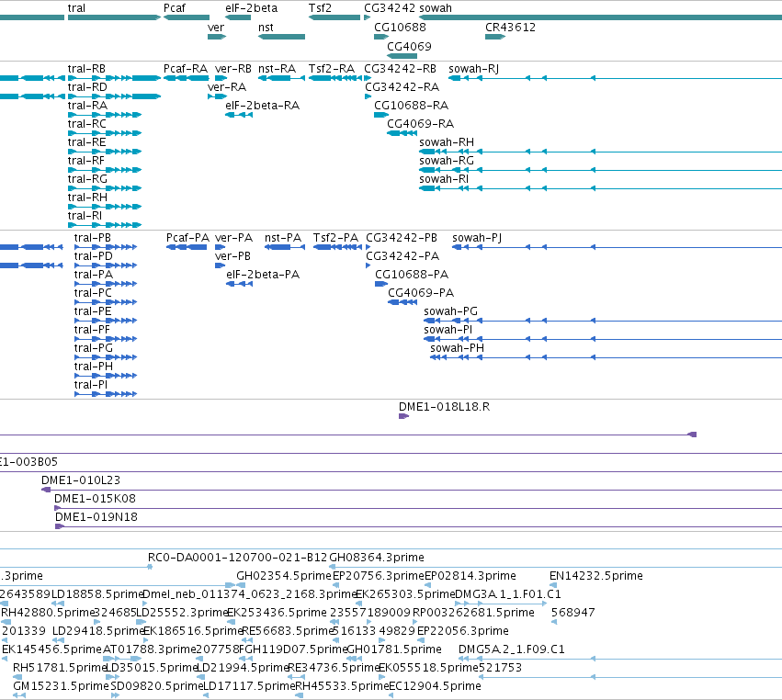Select the CG4069 gene label

(409, 46)
